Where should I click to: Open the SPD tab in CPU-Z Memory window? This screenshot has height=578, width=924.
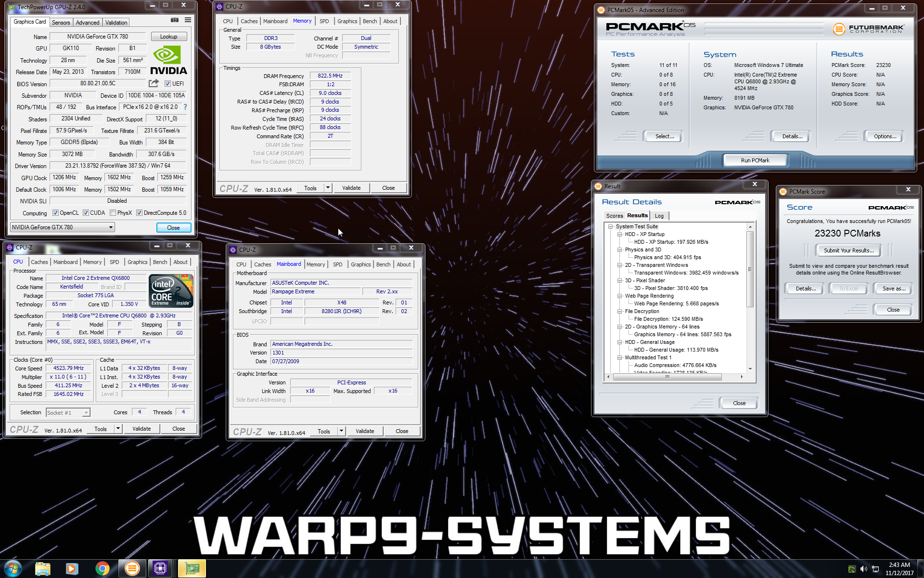point(324,21)
